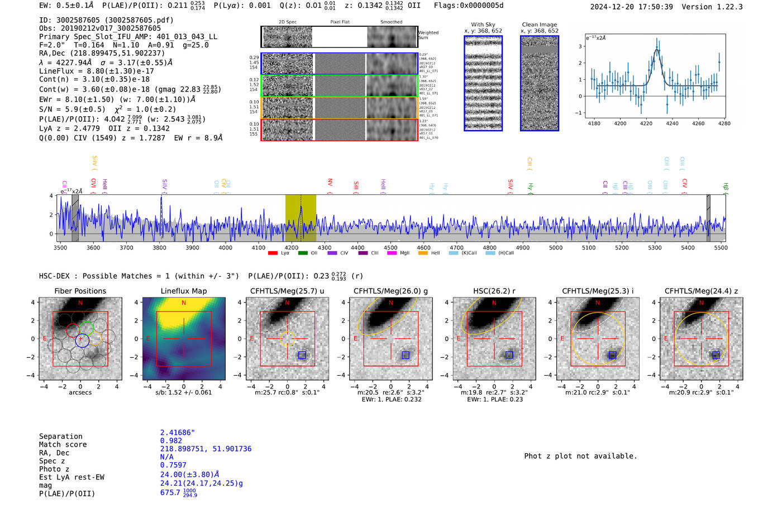Click the gray shaded band near 3550Å
The image size is (782, 532).
(x=75, y=218)
